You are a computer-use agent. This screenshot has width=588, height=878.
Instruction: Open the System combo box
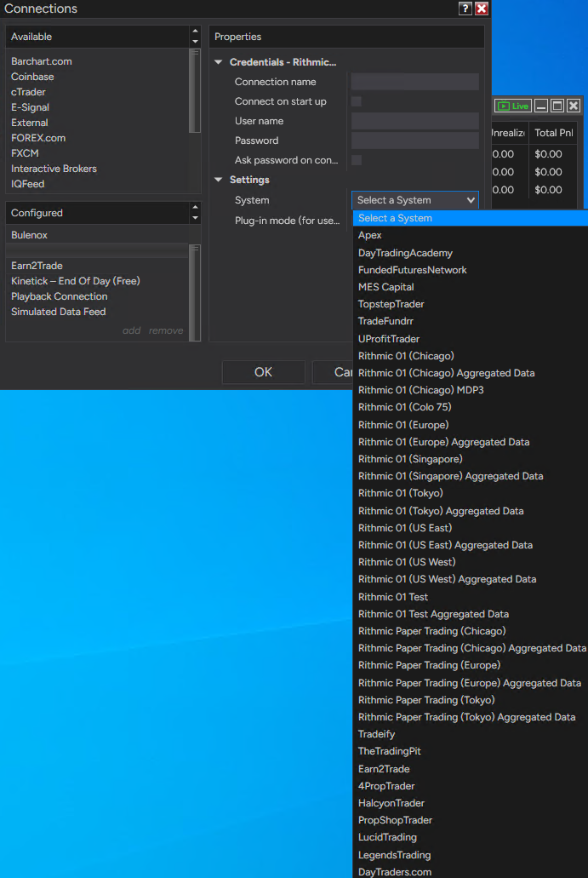415,200
